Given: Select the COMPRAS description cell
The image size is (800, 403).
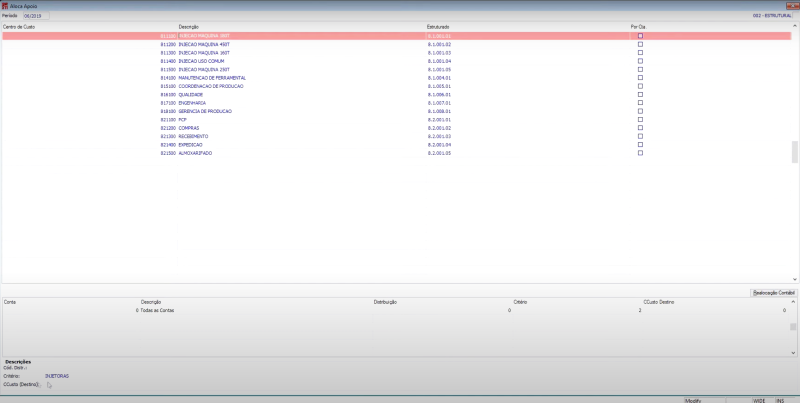Looking at the screenshot, I should [x=189, y=128].
